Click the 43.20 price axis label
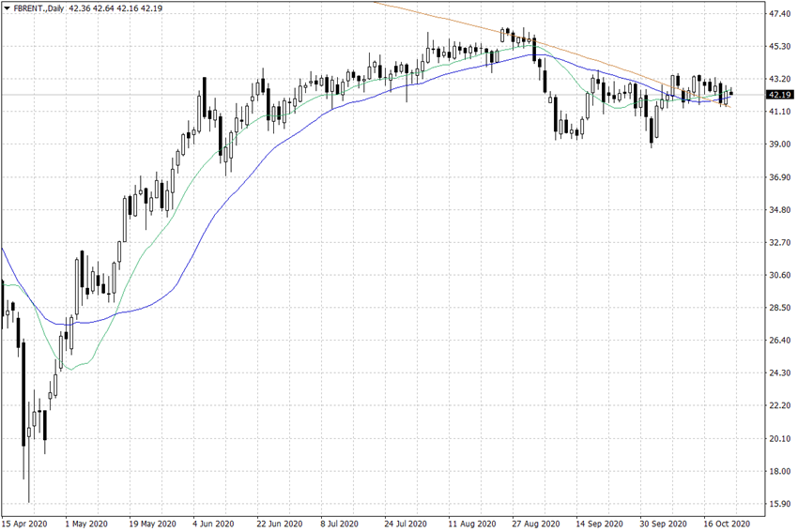798x532 pixels. (x=780, y=79)
